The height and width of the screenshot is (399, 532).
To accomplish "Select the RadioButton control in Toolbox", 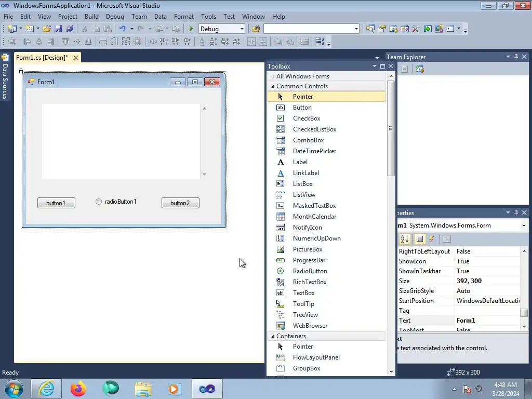I will tap(326, 271).
